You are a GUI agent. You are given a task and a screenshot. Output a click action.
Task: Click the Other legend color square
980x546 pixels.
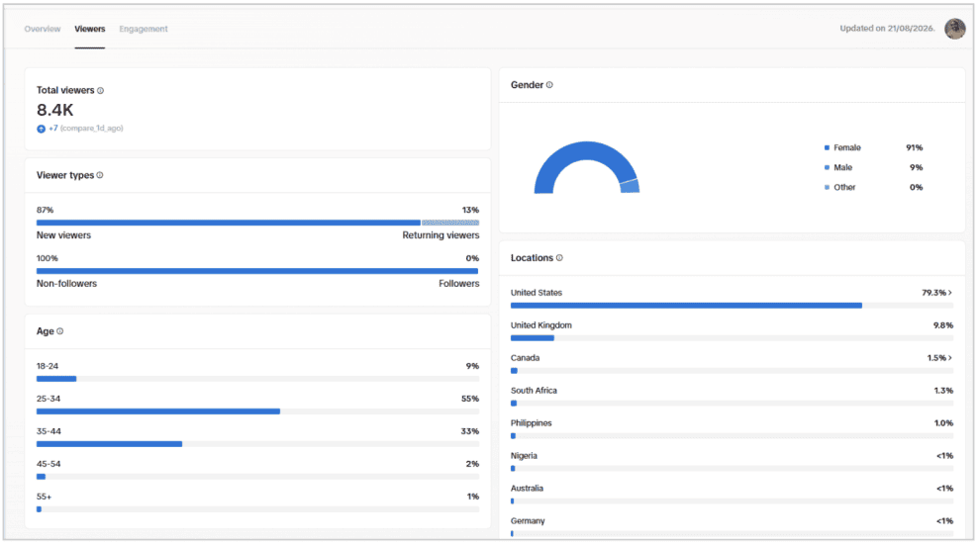coord(827,187)
